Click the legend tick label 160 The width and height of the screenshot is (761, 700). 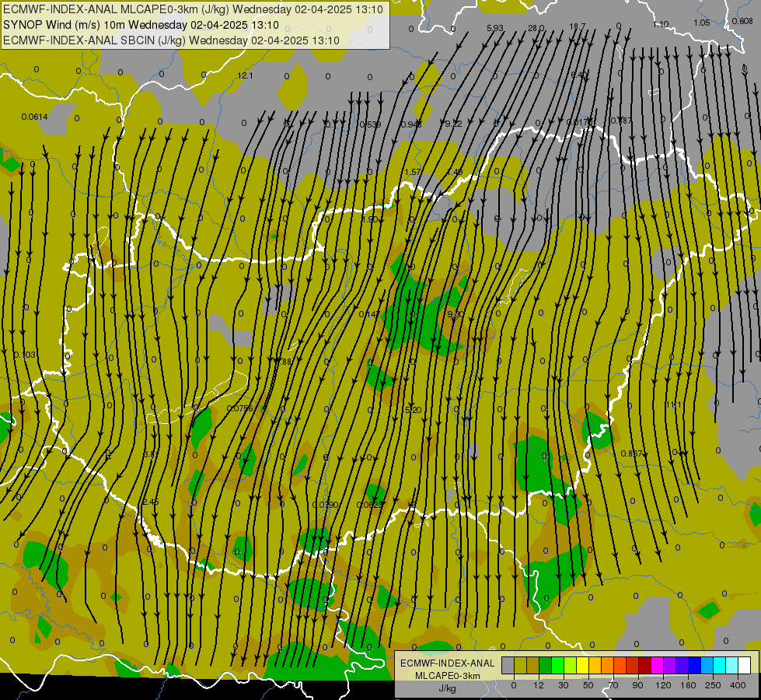pos(688,685)
